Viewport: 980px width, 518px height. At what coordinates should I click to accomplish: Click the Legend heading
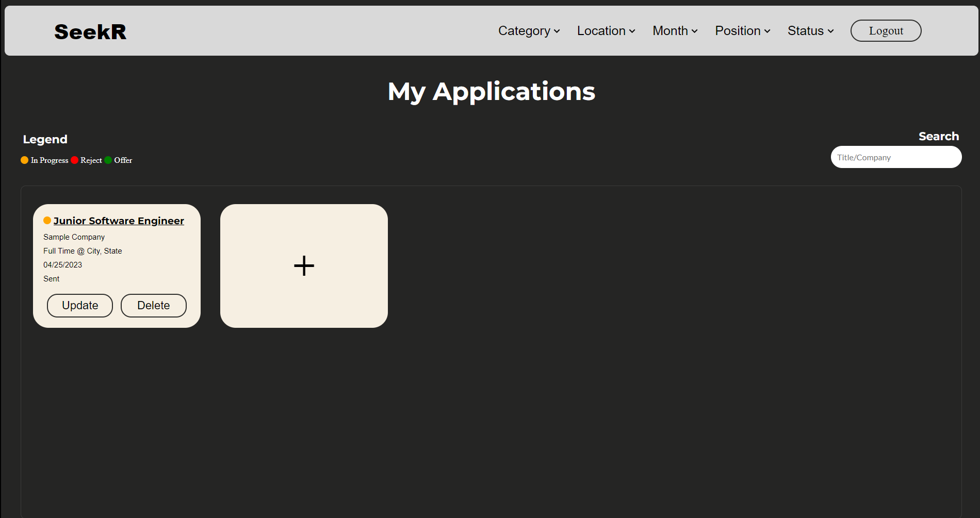[45, 139]
